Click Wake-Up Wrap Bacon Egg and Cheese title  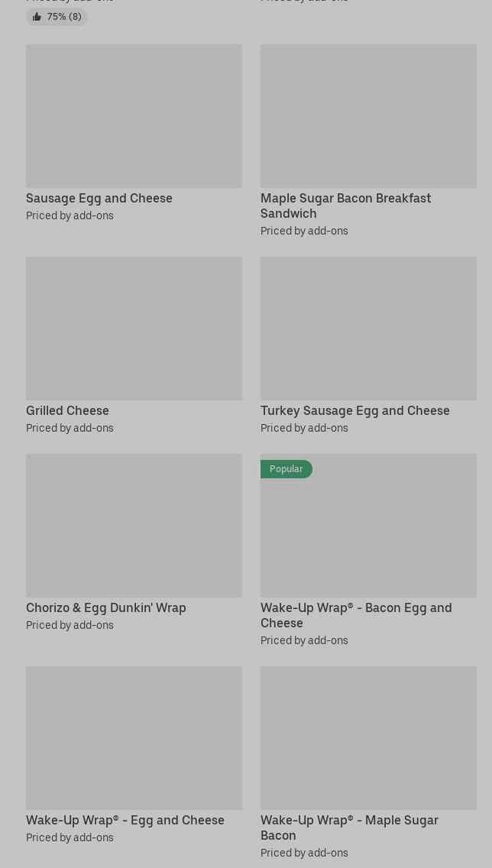357,616
